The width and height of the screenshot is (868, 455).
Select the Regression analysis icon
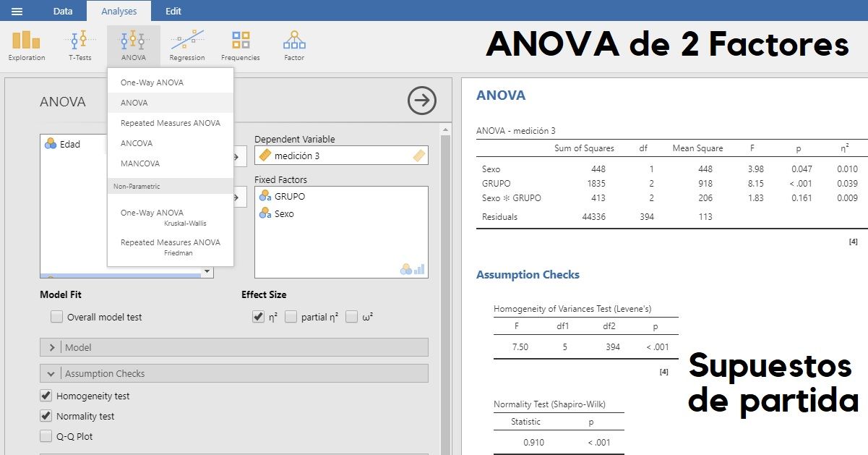coord(187,43)
